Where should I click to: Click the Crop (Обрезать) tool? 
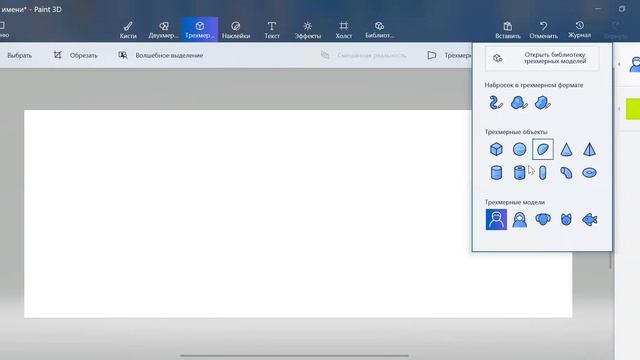(76, 55)
